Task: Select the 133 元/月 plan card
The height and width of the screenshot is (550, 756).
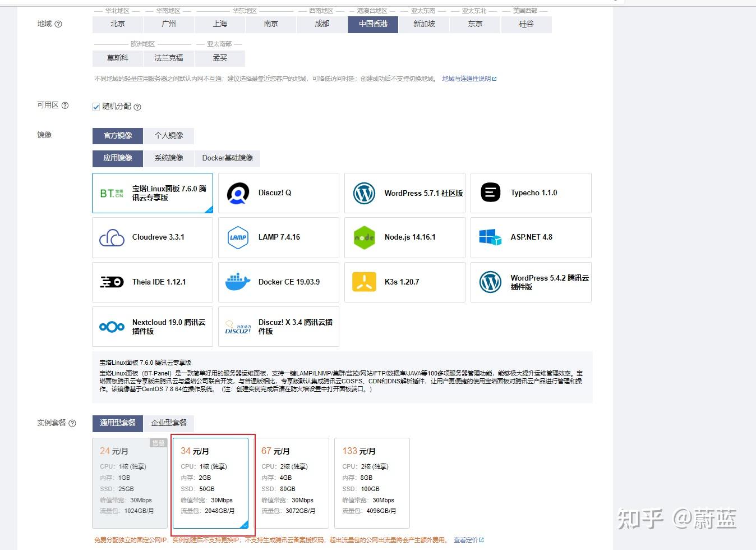Action: (x=372, y=483)
